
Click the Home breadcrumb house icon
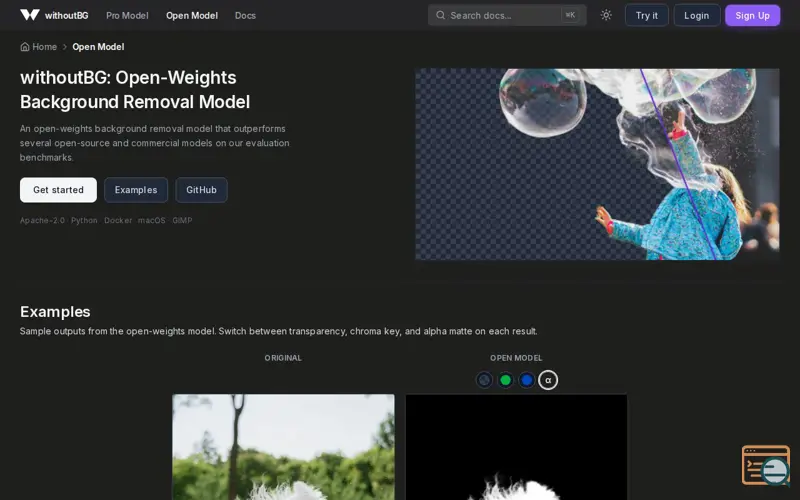coord(24,47)
